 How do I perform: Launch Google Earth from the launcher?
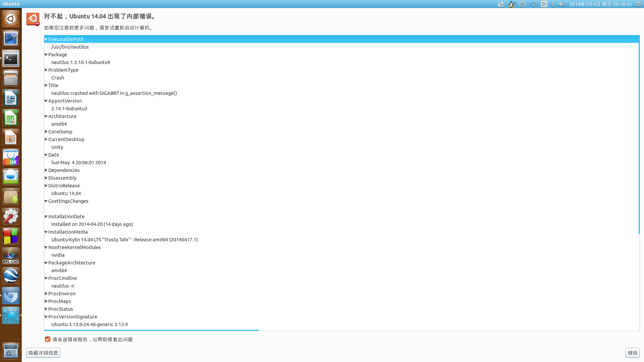[11, 276]
